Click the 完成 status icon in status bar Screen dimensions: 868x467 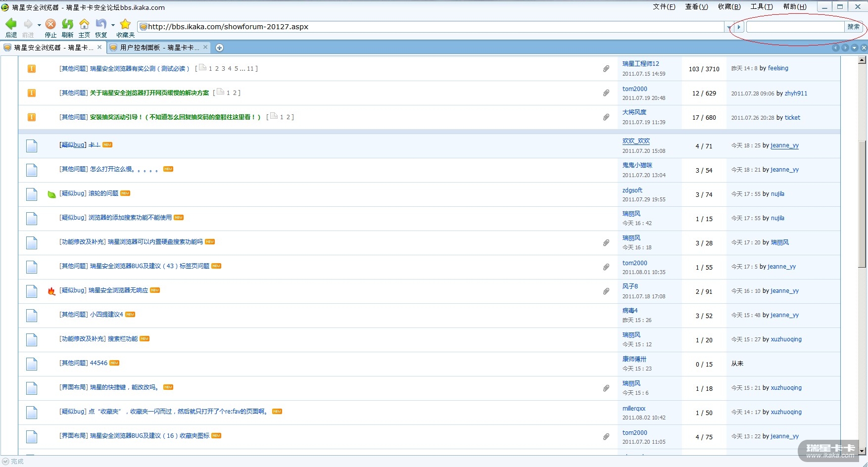pos(5,462)
